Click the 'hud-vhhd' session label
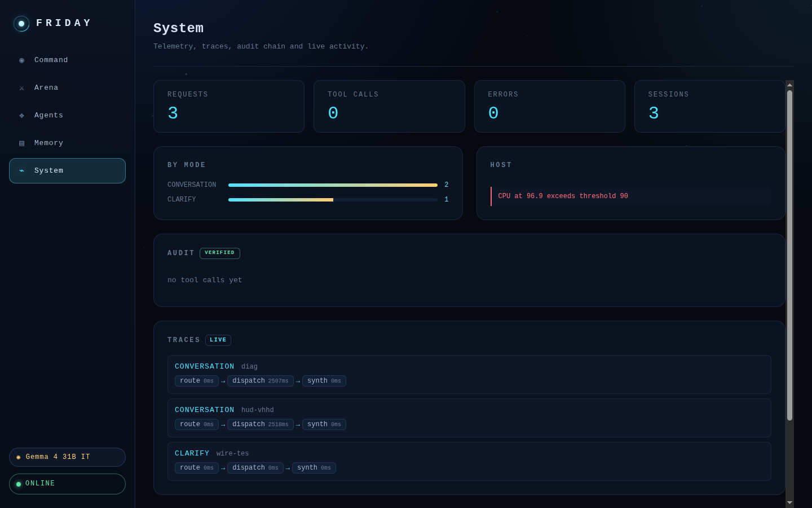 pos(258,410)
